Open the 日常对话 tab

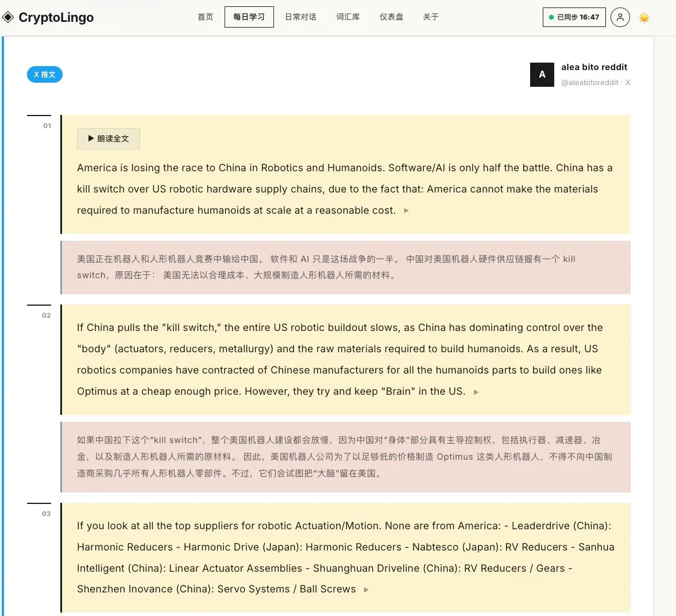tap(300, 17)
